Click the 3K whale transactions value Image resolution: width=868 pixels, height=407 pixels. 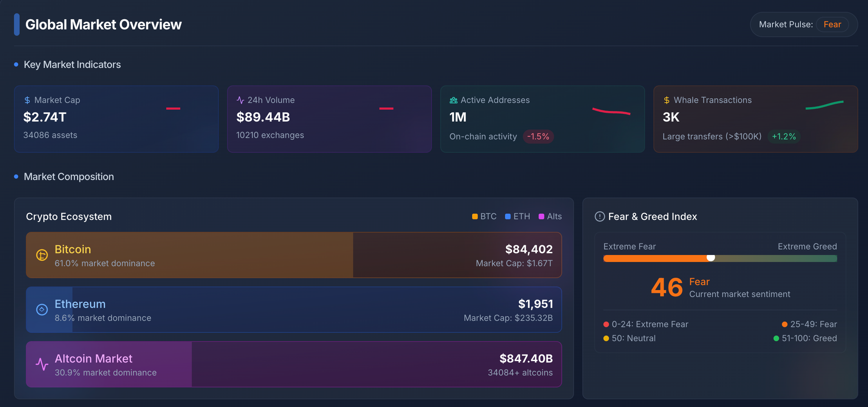pos(671,117)
